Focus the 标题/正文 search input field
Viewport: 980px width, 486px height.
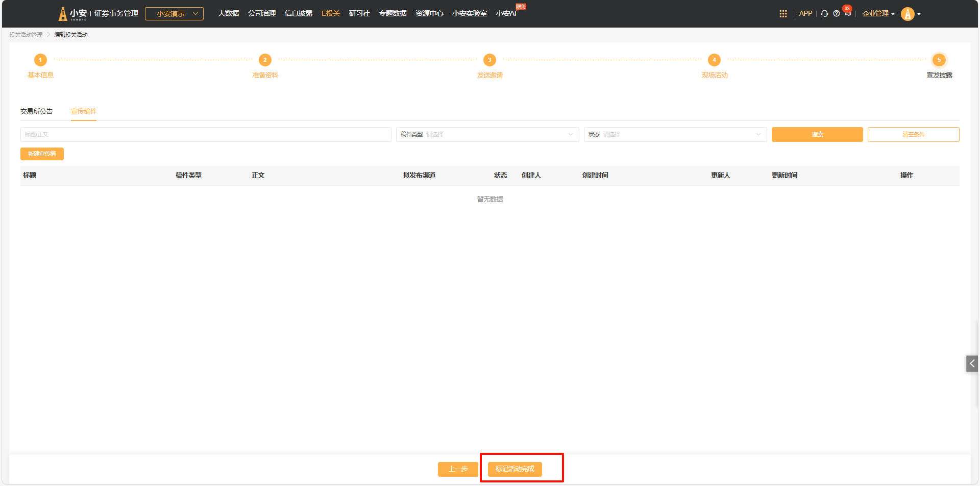coord(206,134)
